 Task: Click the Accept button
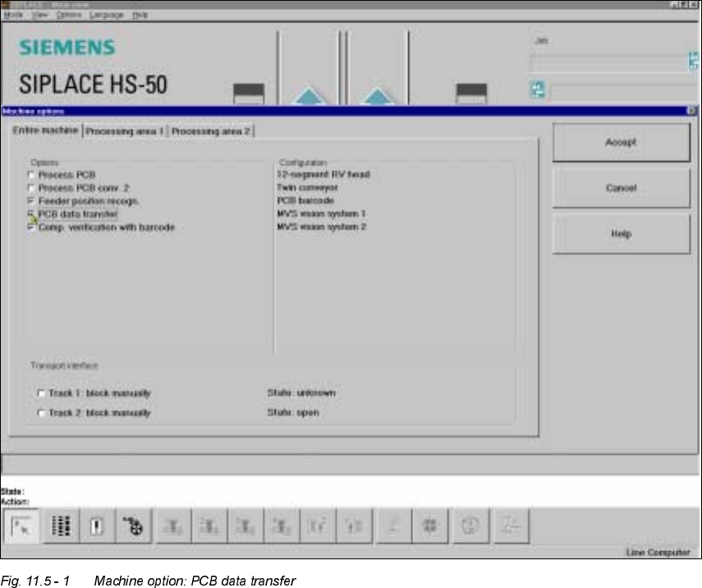click(621, 142)
